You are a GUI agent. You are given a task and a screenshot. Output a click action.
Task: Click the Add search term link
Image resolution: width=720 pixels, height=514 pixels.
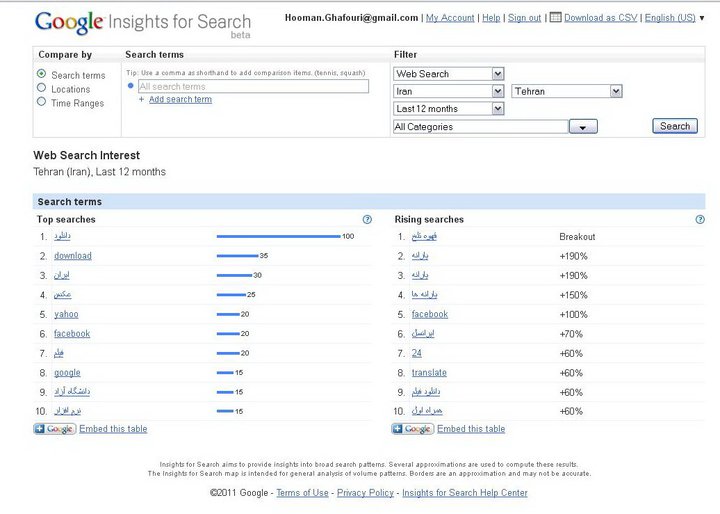(x=180, y=99)
